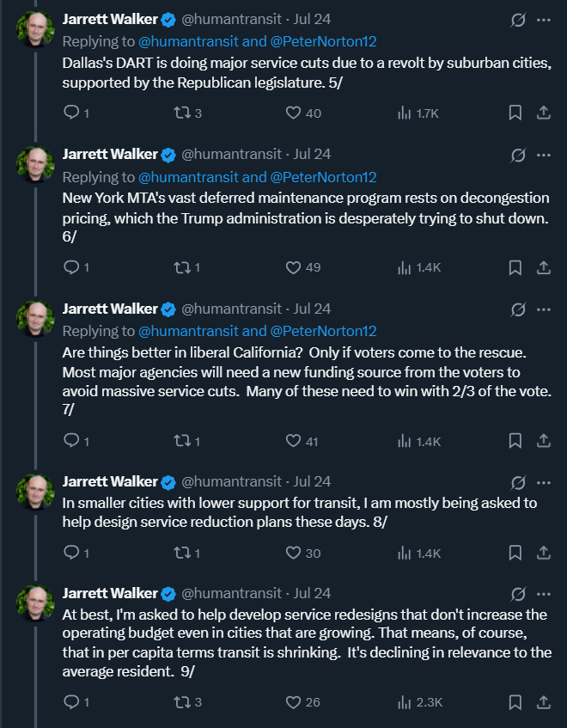Expand the three-dot menu on tweet 9/
This screenshot has height=728, width=567.
click(x=544, y=593)
